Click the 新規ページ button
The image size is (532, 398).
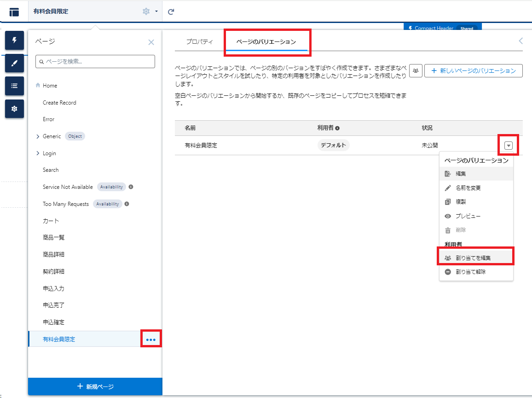pyautogui.click(x=95, y=386)
